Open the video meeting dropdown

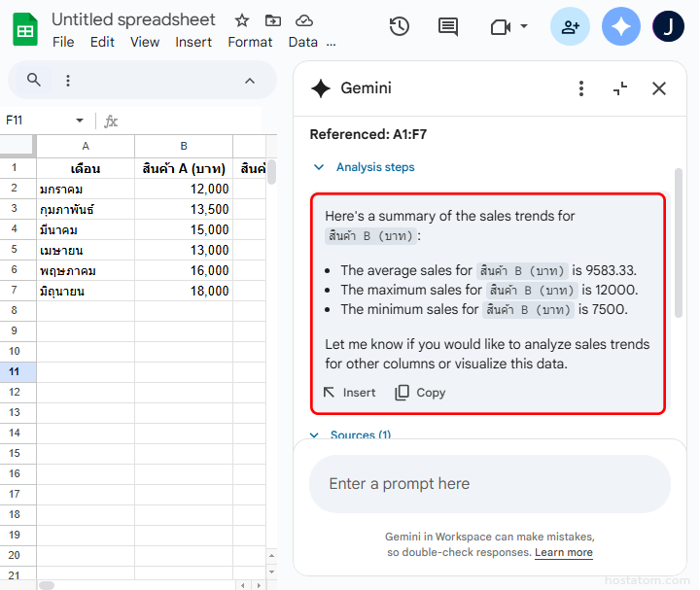click(x=524, y=27)
